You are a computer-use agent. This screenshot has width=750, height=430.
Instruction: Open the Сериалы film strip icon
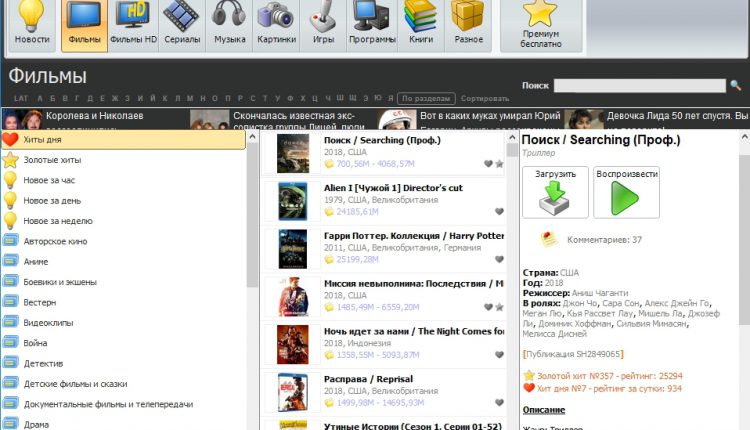(x=182, y=25)
